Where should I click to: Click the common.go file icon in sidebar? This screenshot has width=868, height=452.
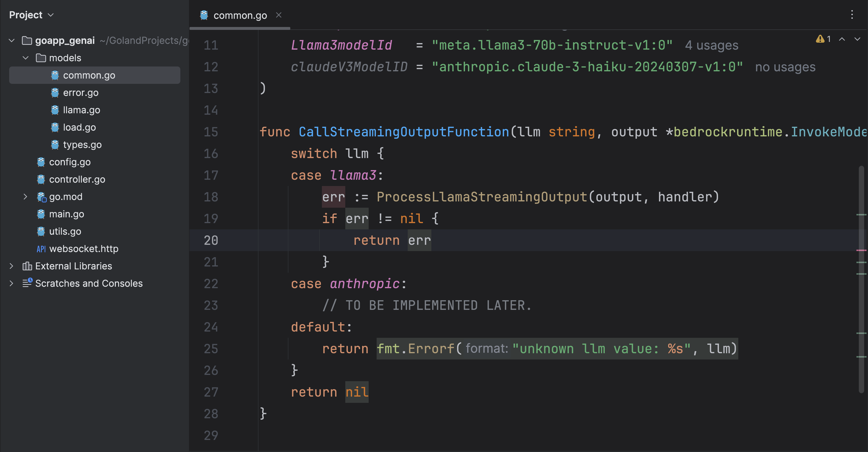click(x=55, y=74)
